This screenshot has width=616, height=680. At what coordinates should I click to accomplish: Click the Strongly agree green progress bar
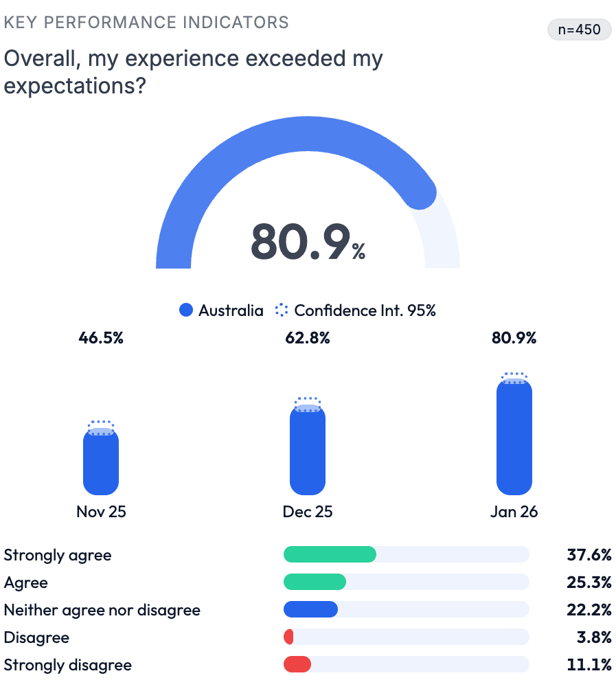[330, 554]
